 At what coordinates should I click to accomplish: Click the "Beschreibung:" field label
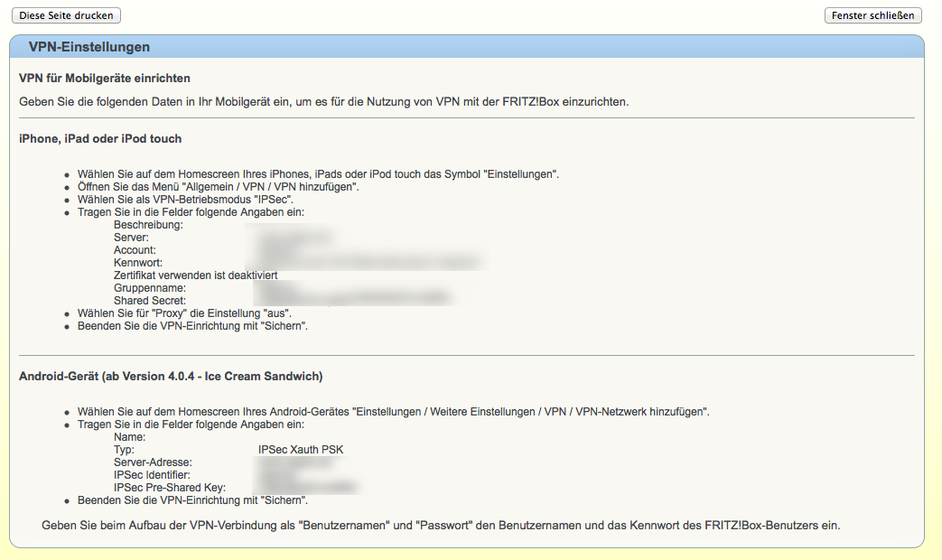(148, 225)
